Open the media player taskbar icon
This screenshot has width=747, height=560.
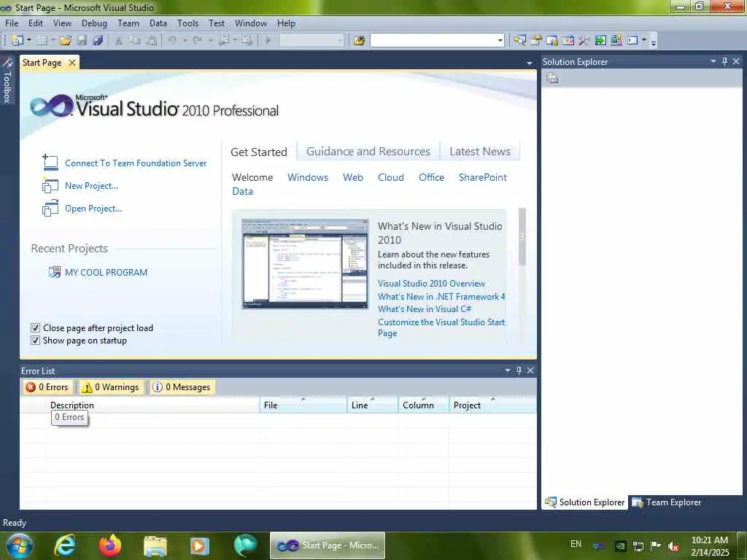200,545
